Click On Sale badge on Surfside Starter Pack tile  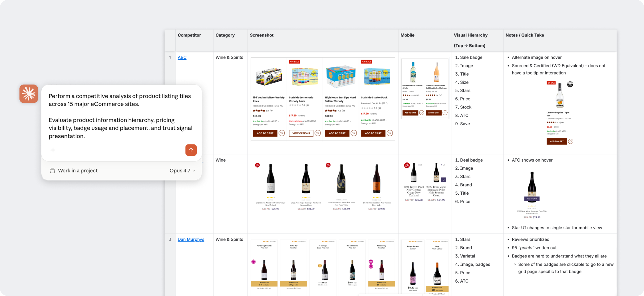(367, 62)
